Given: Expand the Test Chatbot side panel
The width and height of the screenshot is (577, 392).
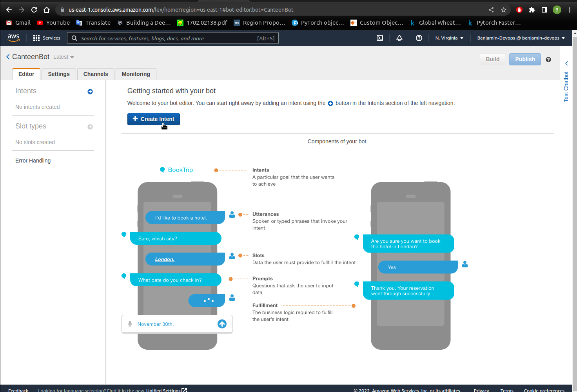Looking at the screenshot, I should coord(566,82).
